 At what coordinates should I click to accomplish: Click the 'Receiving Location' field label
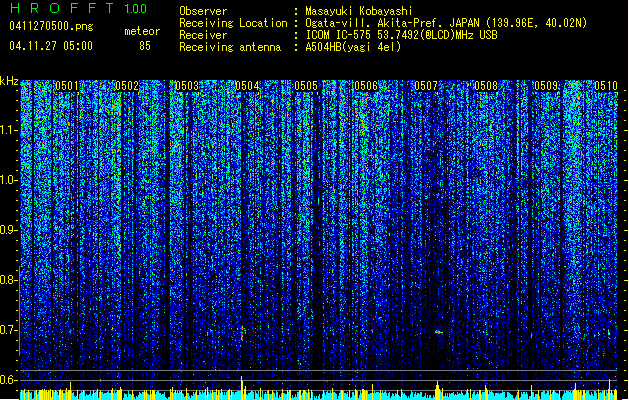(233, 23)
